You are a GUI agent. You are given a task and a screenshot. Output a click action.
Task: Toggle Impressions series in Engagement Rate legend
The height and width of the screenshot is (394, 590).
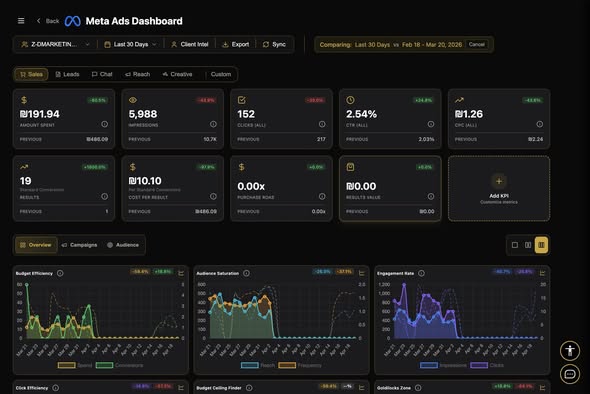tap(443, 365)
